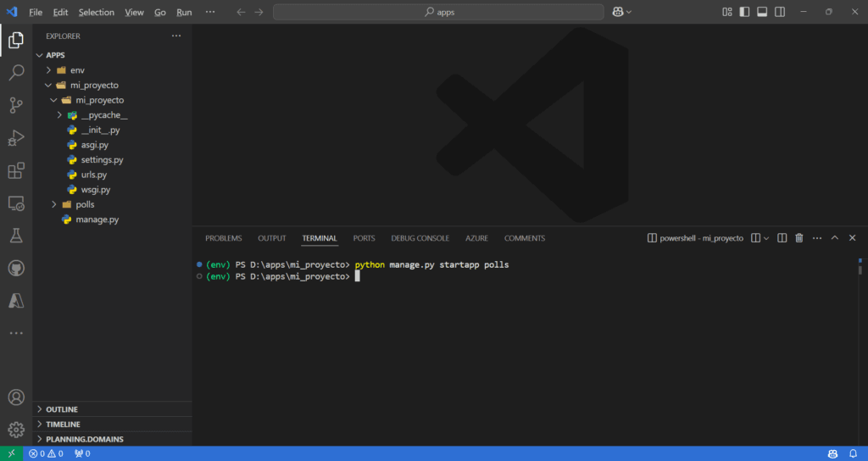Switch to the DEBUG CONSOLE tab
This screenshot has width=868, height=461.
[x=420, y=238]
